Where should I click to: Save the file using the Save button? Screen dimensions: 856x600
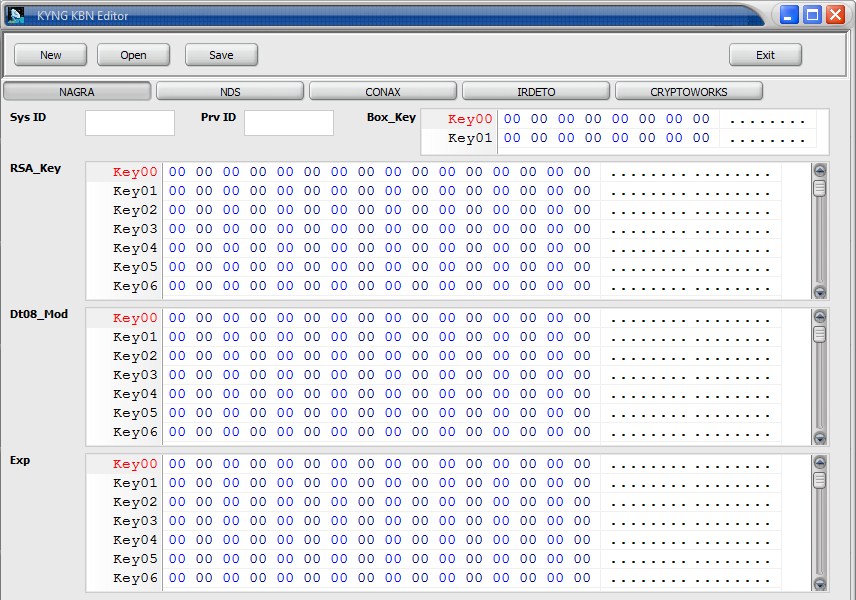pos(221,55)
